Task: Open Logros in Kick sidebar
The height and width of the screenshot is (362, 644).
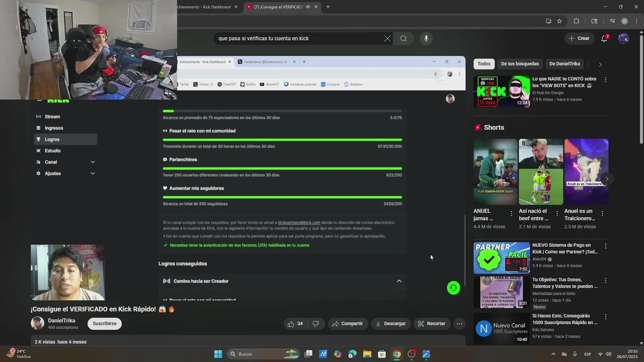Action: [x=65, y=139]
